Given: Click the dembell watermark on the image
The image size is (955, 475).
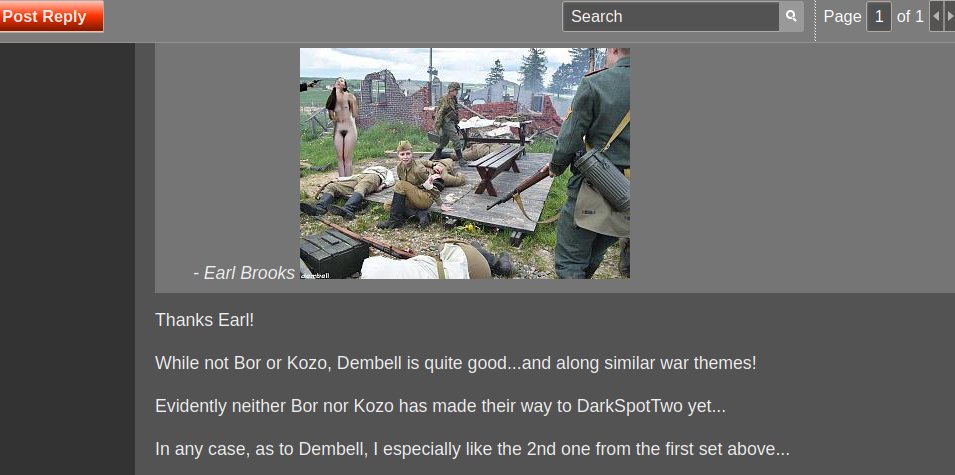Looking at the screenshot, I should point(315,275).
